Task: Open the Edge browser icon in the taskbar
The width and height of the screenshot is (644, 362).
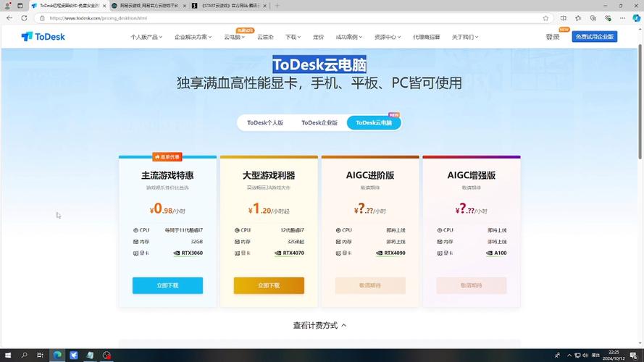Action: pos(57,355)
